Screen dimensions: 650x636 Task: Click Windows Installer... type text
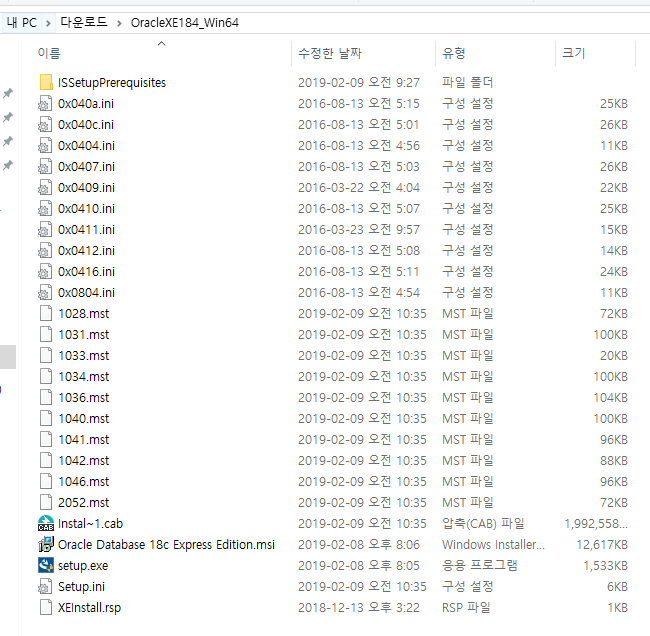click(493, 544)
